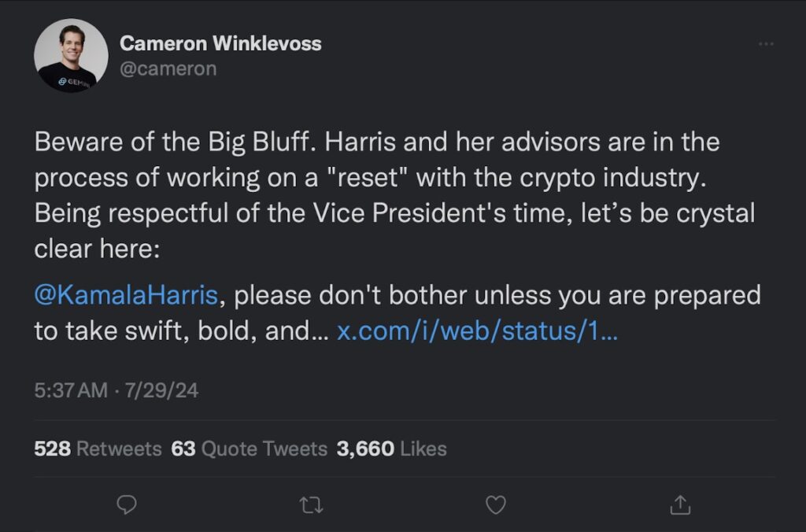Click the 'Beware of the Big Bluff' sentence
Screen dimensions: 806x532
(176, 142)
